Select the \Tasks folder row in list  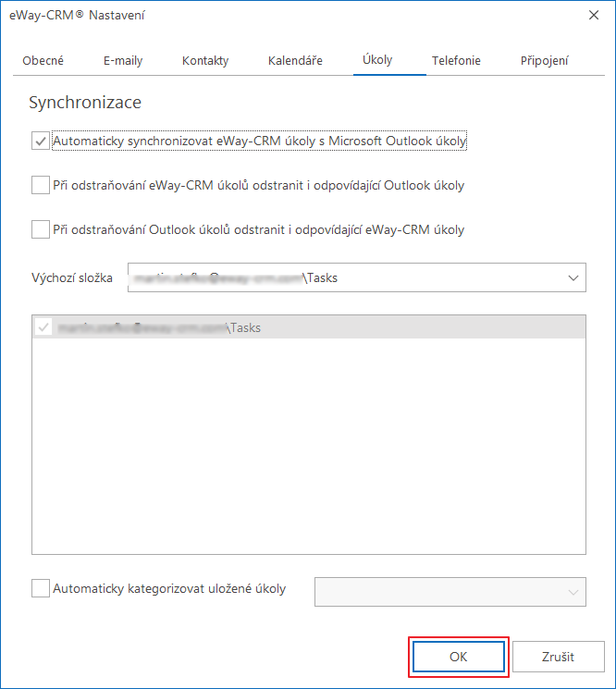[x=308, y=327]
